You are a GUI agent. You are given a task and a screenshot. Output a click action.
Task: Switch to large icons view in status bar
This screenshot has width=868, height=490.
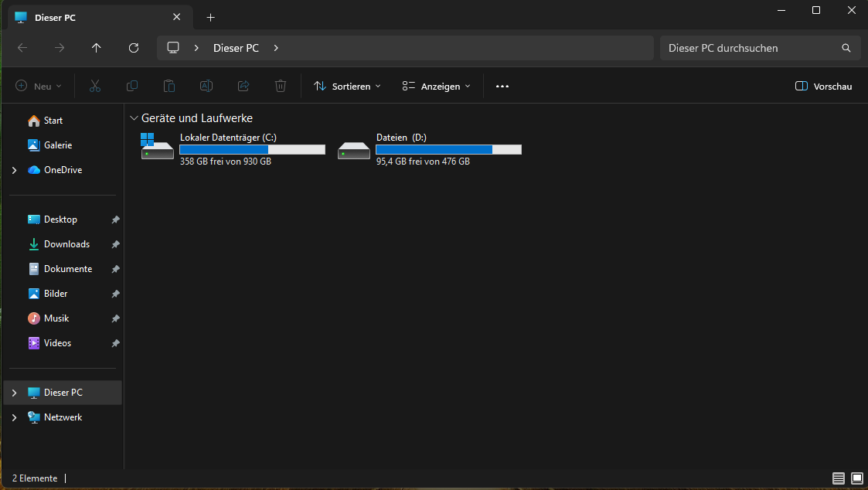coord(857,478)
